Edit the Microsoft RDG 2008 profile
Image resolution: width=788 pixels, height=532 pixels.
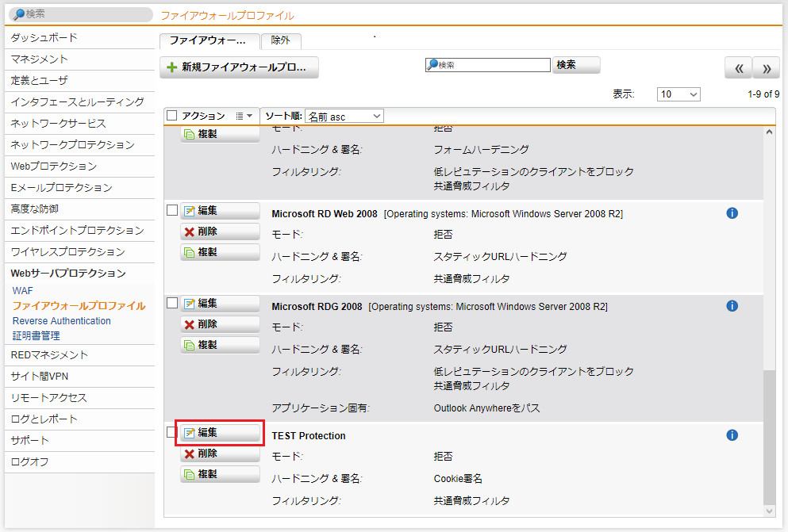click(220, 304)
